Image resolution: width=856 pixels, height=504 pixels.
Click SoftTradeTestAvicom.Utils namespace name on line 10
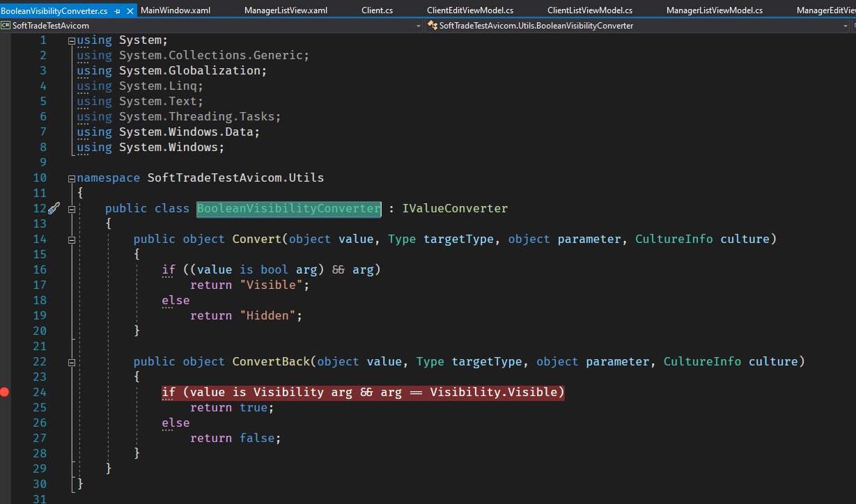235,178
